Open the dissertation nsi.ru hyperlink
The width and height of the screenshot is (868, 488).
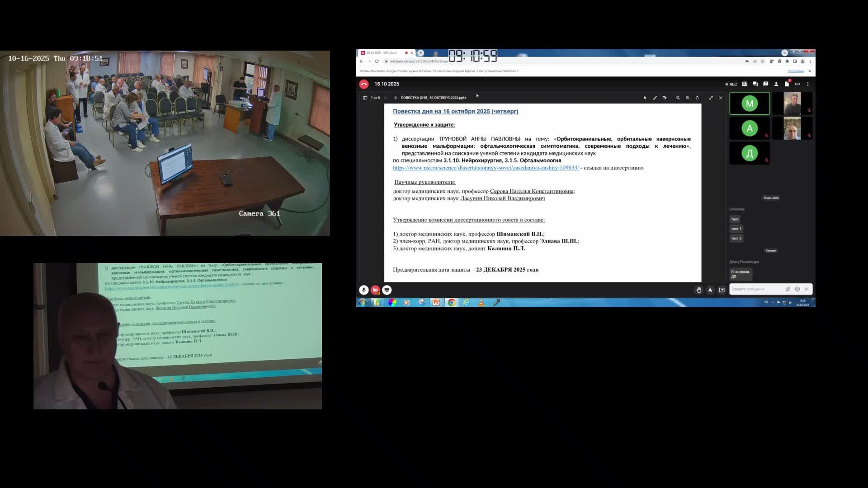486,168
